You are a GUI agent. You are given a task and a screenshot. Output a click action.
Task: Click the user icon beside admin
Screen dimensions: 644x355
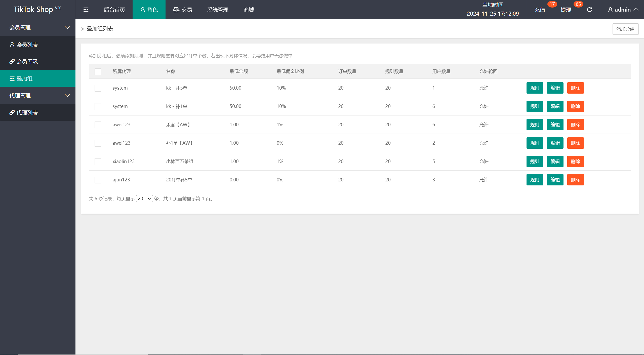click(610, 10)
